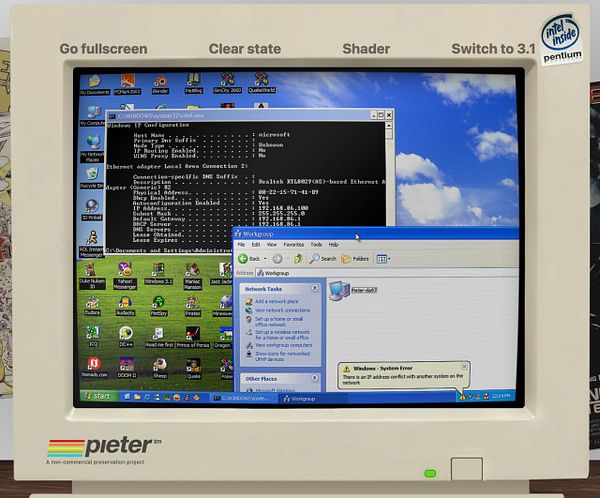Launch PCMark2002 from the desktop
The image size is (600, 498).
127,85
